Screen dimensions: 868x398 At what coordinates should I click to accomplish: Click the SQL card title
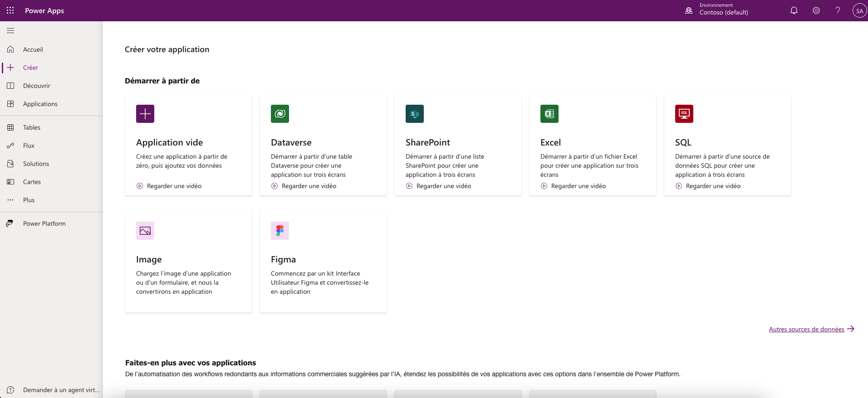tap(683, 142)
